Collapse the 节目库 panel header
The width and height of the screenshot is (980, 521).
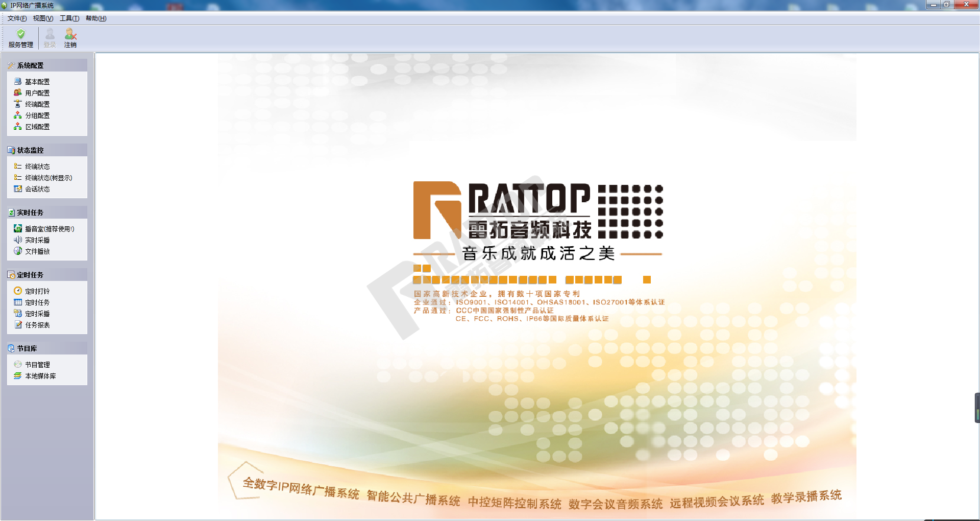tap(47, 348)
